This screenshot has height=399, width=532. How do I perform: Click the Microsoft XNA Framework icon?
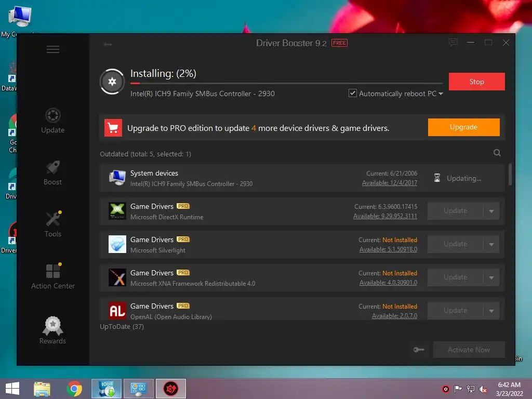click(117, 277)
